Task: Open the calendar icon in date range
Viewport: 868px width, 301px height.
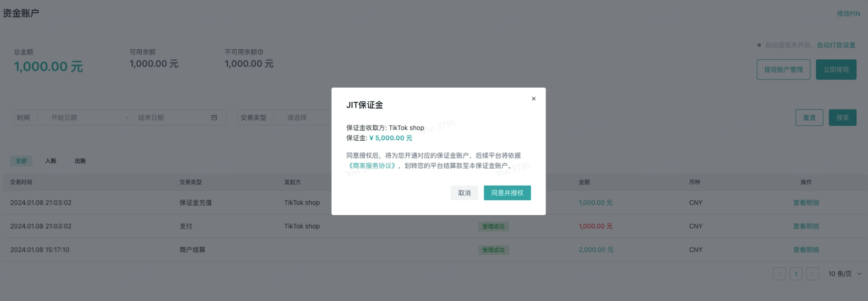Action: (214, 118)
